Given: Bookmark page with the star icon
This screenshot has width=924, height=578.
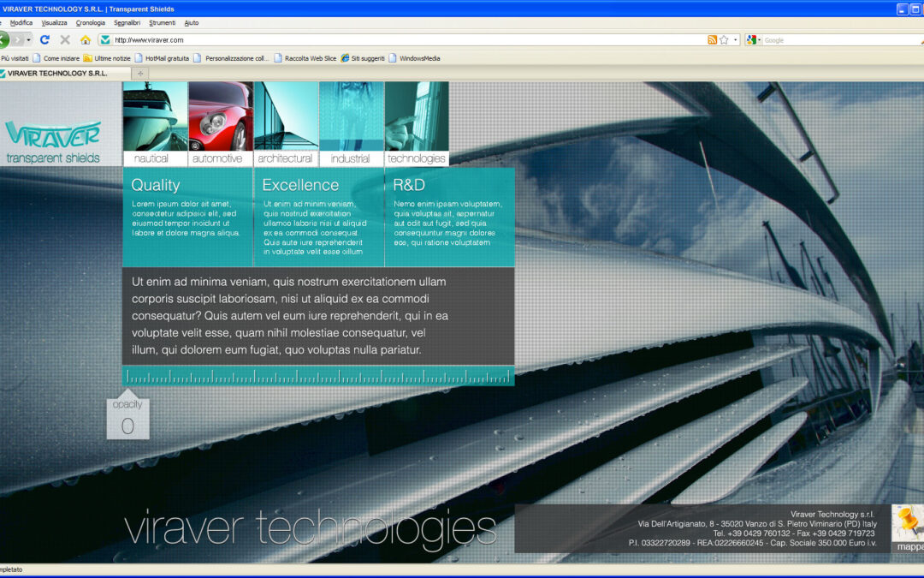Looking at the screenshot, I should 724,40.
